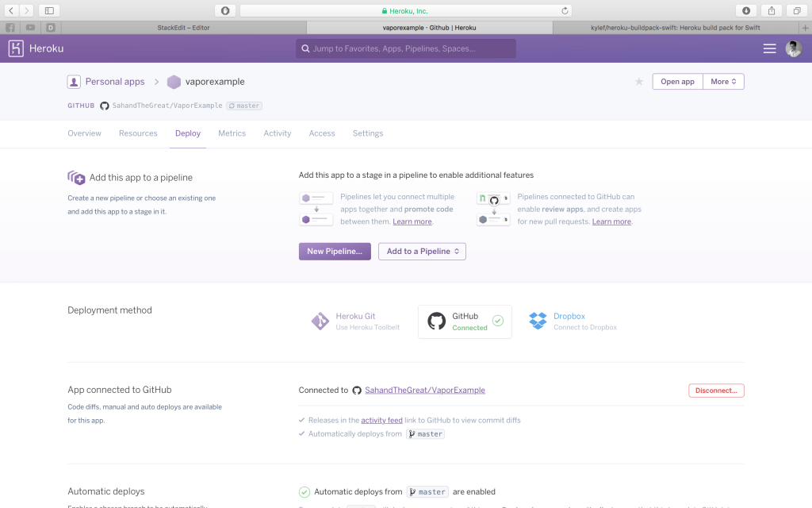
Task: Click the master branch badge in the header
Action: coord(244,106)
